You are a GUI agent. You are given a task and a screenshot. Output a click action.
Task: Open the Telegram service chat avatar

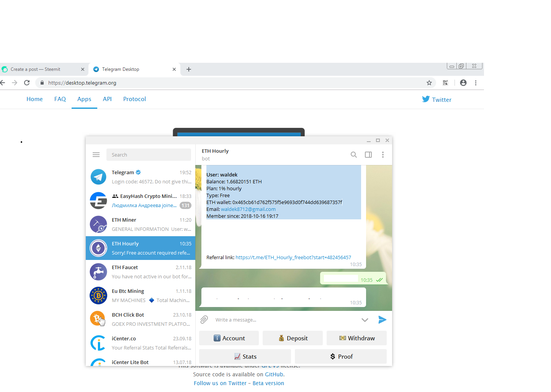(x=98, y=177)
